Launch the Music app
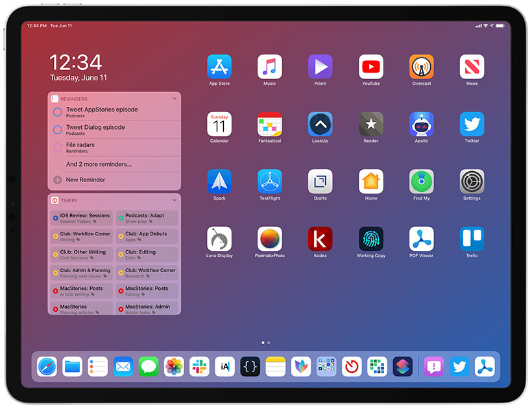This screenshot has width=532, height=409. (x=270, y=66)
